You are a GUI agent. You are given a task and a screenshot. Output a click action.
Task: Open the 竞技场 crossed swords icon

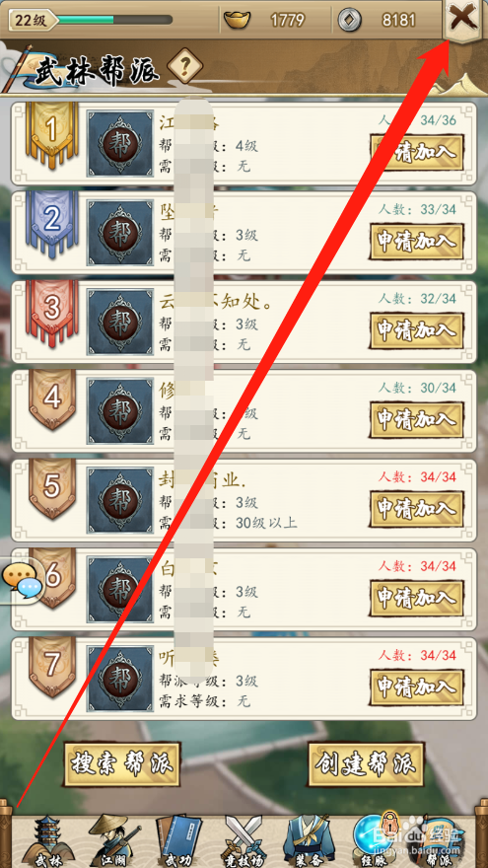click(244, 841)
